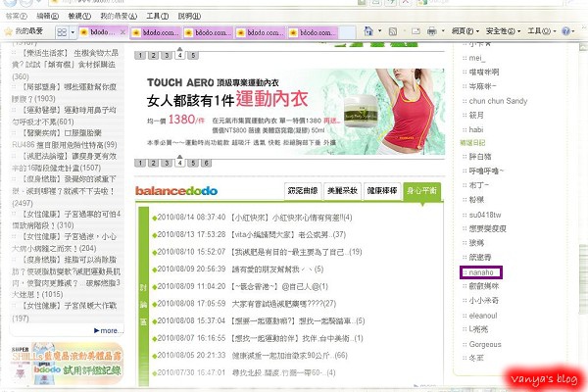The height and width of the screenshot is (392, 588).
Task: Open diary author eleanoul
Action: pyautogui.click(x=483, y=316)
